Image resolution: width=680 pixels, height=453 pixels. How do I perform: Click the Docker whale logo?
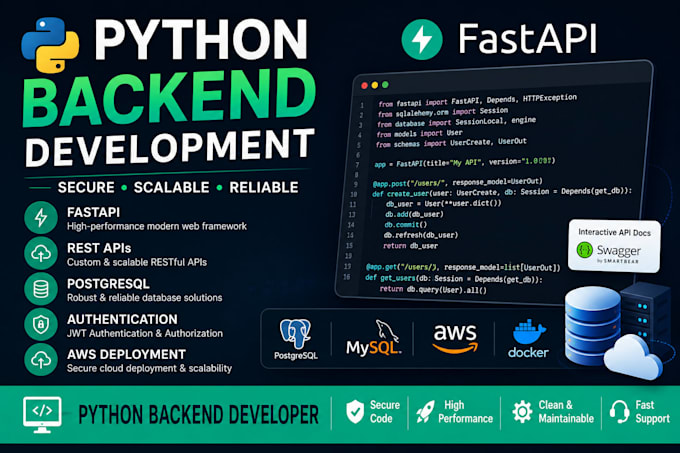[x=529, y=339]
